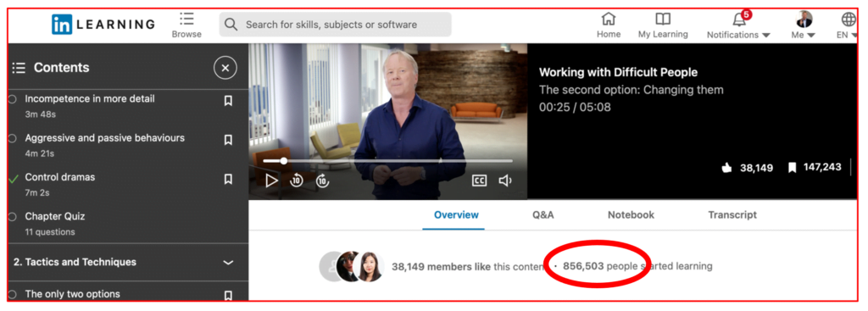Mark Aggressive and passive behaviours circle
This screenshot has width=868, height=311.
tap(12, 138)
